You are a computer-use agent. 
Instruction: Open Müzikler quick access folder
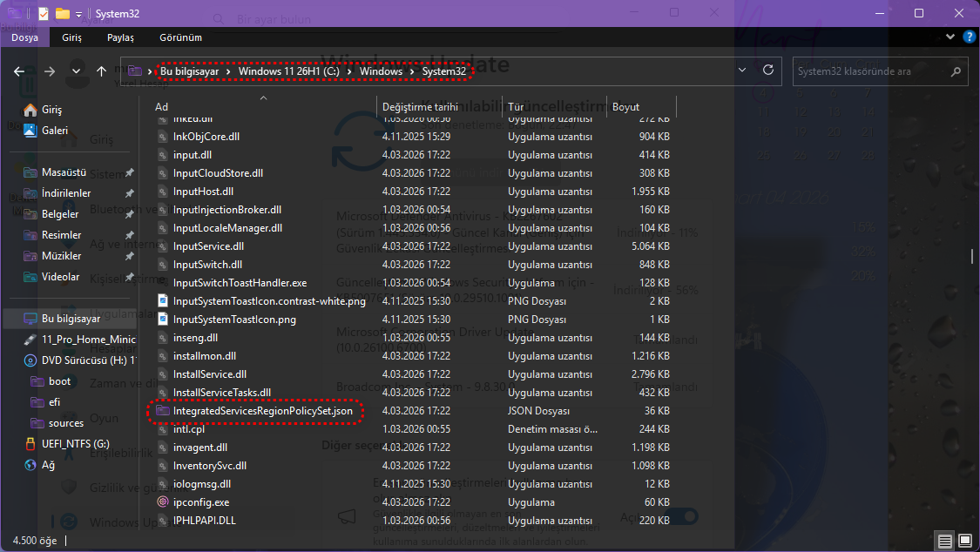(x=61, y=256)
